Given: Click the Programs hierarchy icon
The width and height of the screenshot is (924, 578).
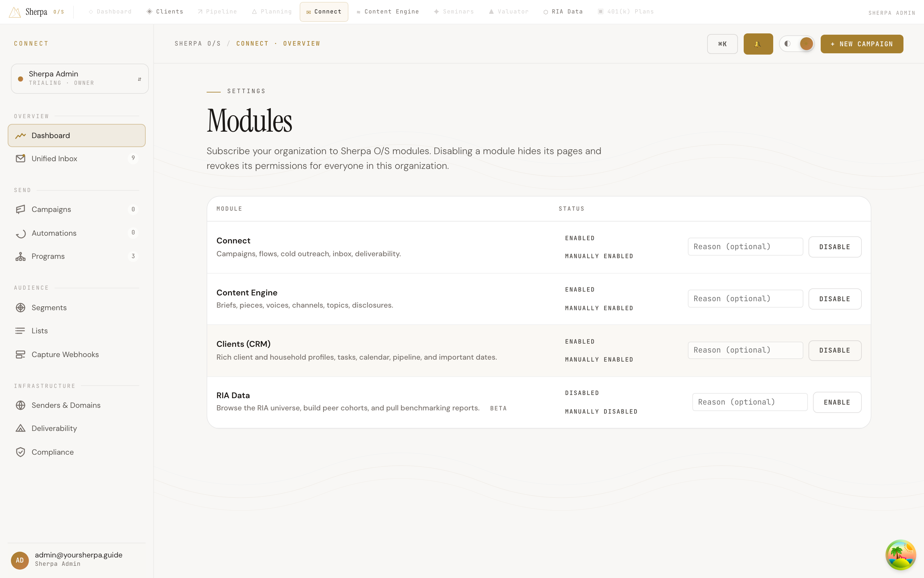Looking at the screenshot, I should pyautogui.click(x=21, y=256).
